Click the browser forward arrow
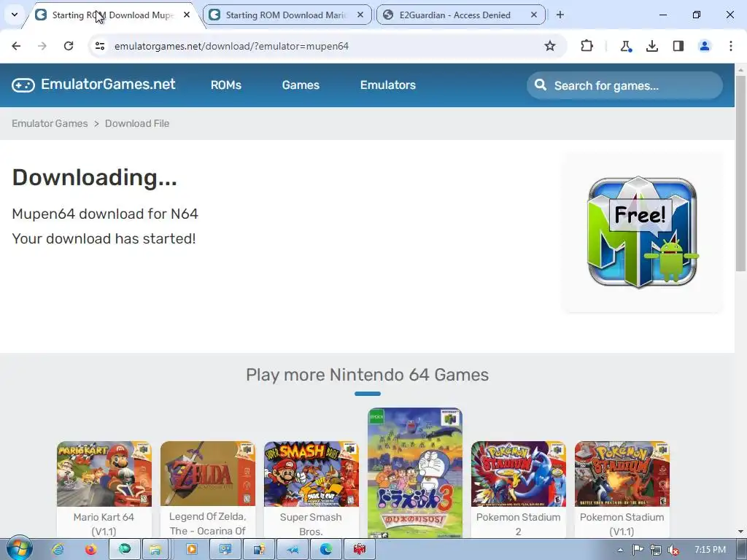 tap(42, 46)
